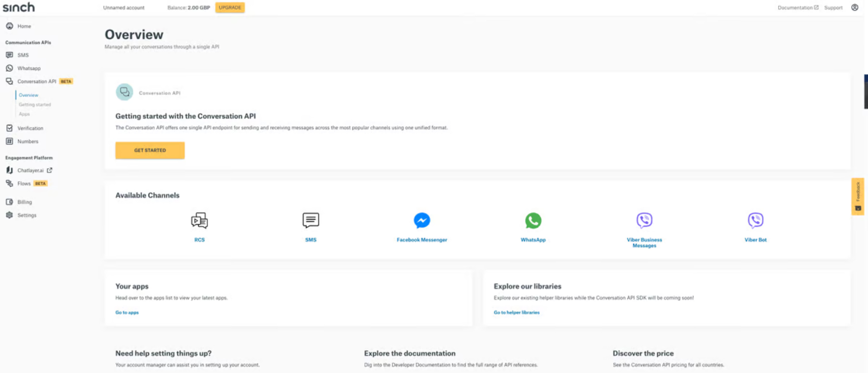Click the Flows sidebar icon
Image resolution: width=868 pixels, height=373 pixels.
tap(9, 183)
